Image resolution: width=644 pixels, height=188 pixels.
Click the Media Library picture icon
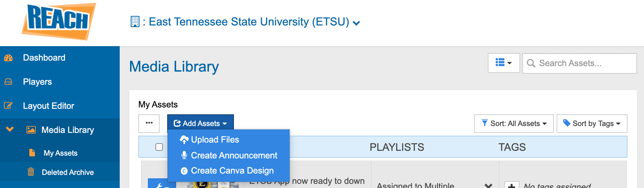[31, 130]
